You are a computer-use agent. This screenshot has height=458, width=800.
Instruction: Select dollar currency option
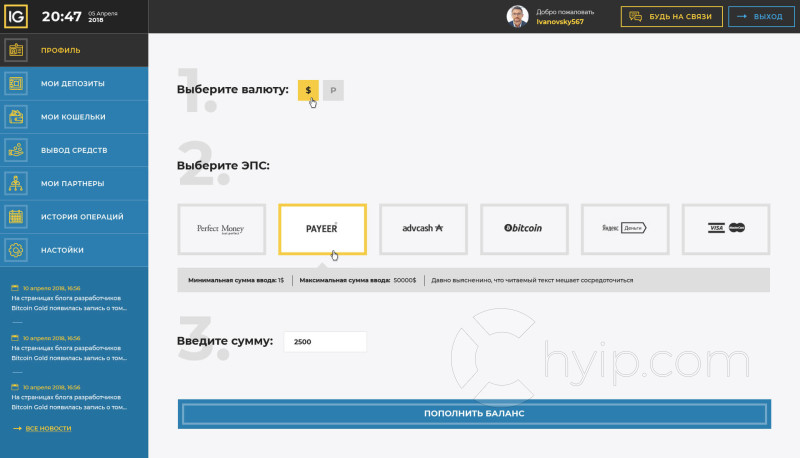[x=308, y=90]
